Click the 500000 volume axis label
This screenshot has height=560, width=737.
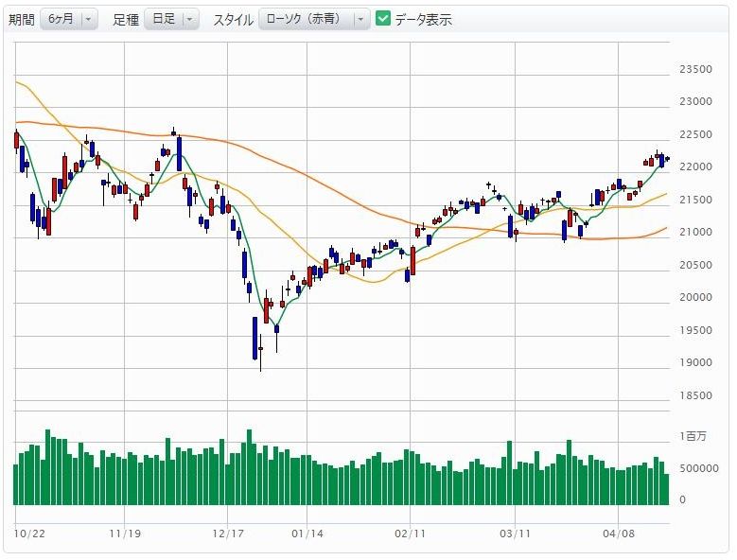click(699, 468)
